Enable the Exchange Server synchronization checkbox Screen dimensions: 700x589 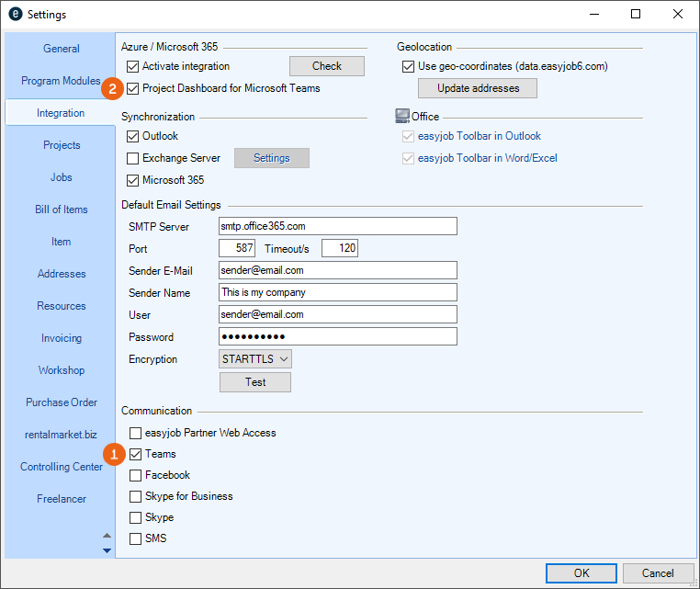coord(133,158)
